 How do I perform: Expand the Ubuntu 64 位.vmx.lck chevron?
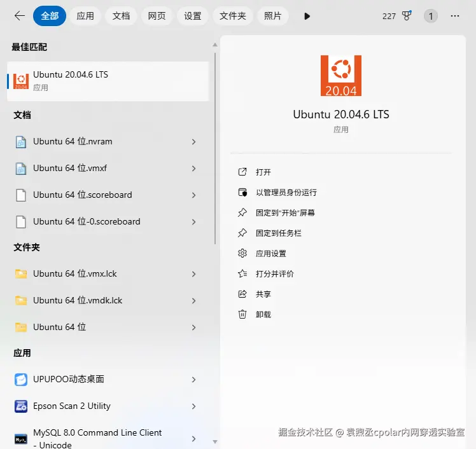coord(194,274)
